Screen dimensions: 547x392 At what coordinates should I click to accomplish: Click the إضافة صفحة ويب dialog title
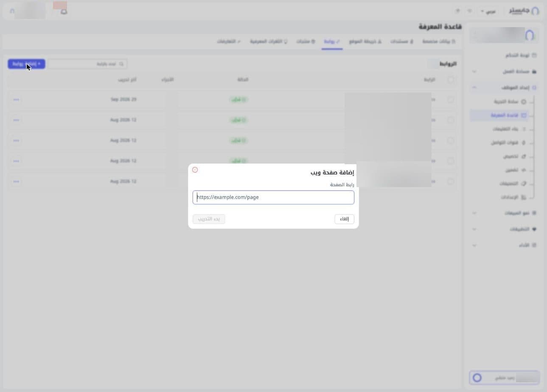(332, 172)
